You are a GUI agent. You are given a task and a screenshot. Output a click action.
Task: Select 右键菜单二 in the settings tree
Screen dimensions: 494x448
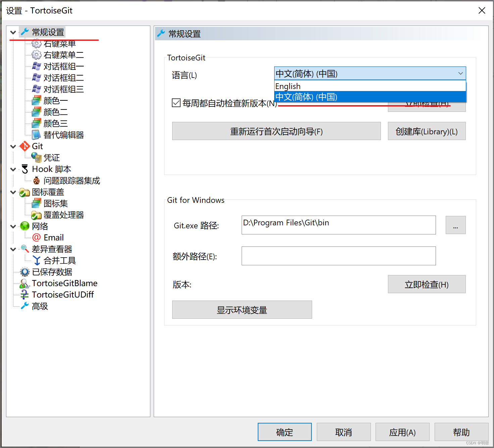coord(64,55)
